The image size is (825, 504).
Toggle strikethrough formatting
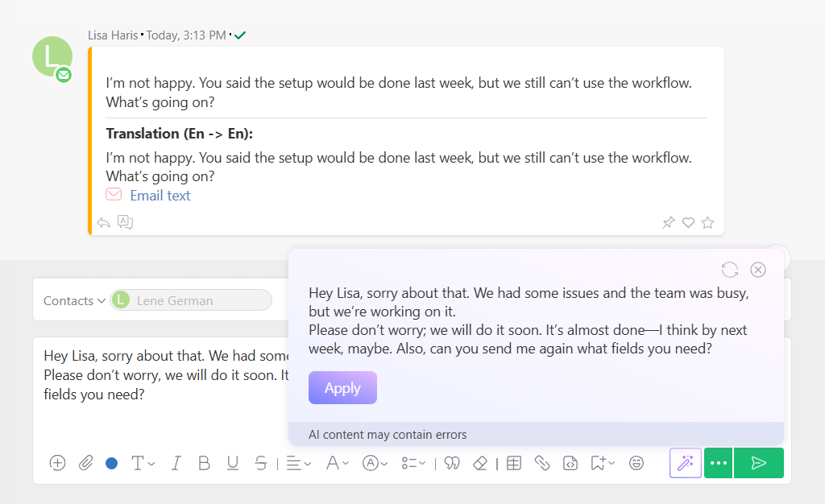(x=261, y=463)
